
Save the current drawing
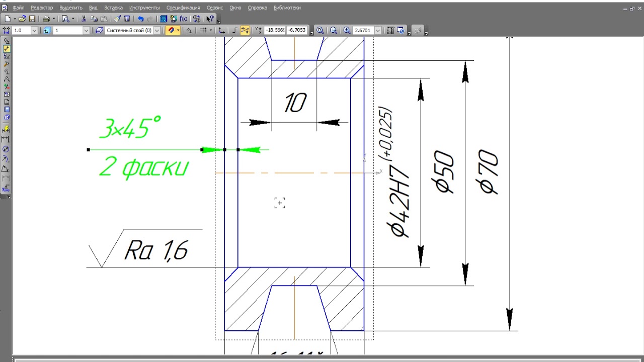coord(32,19)
